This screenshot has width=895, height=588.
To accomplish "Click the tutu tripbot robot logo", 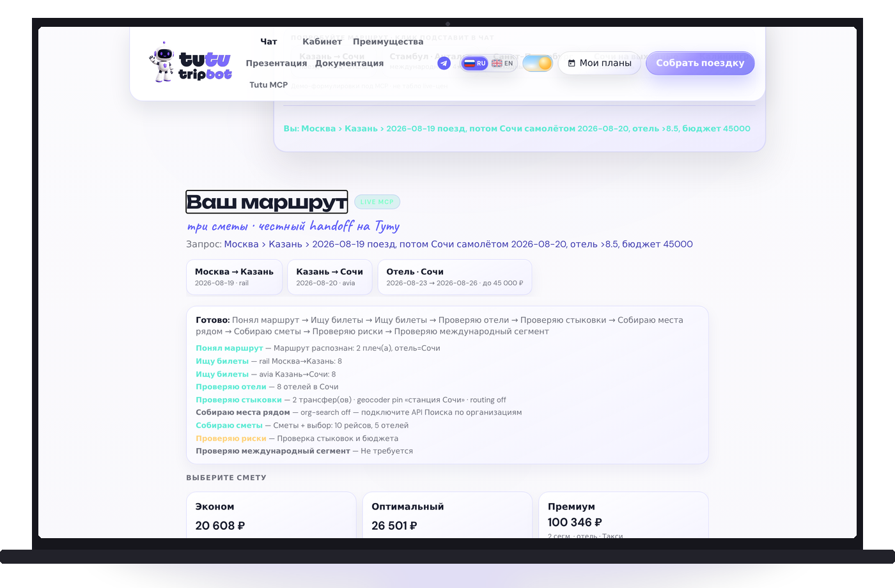I will [x=191, y=63].
